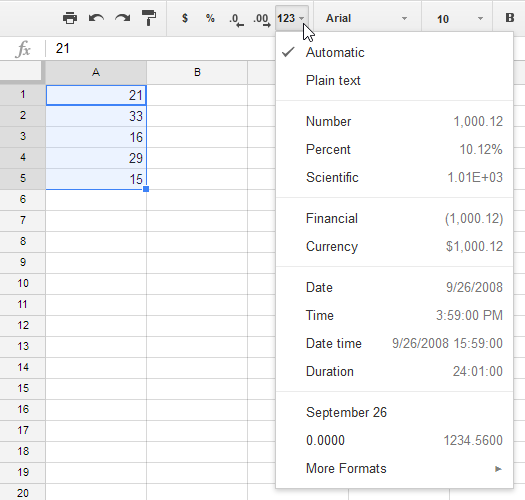Open the Arial font dropdown

367,18
